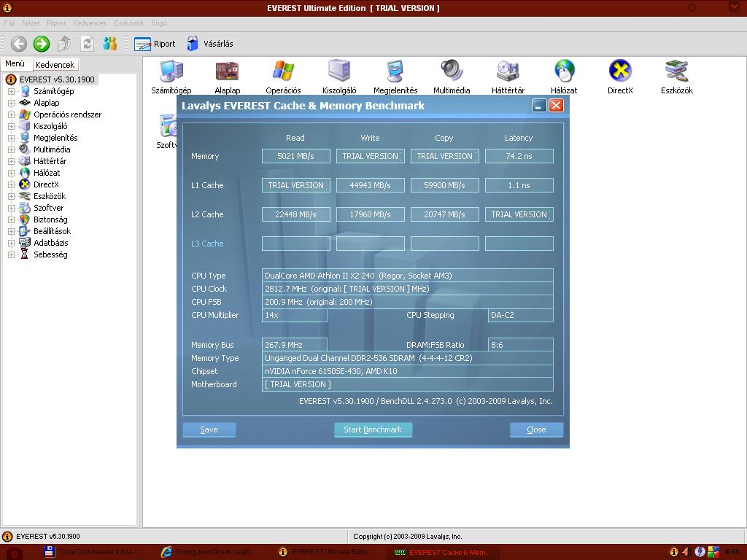The width and height of the screenshot is (747, 560).
Task: Click the Up level toolbar icon
Action: (64, 44)
